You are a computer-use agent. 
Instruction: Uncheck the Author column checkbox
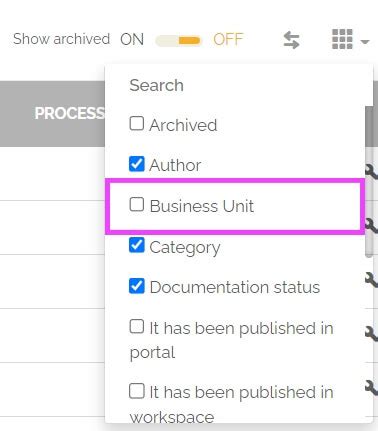[x=137, y=164]
